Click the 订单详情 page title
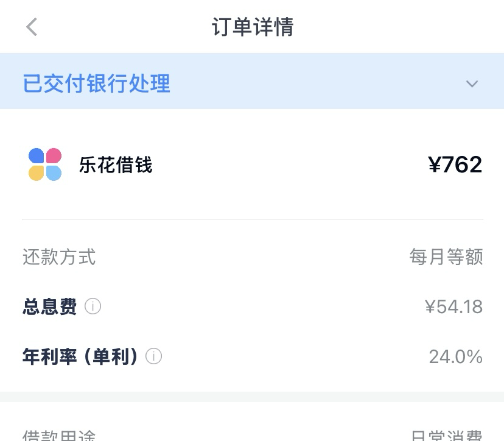This screenshot has height=441, width=504. [x=253, y=27]
